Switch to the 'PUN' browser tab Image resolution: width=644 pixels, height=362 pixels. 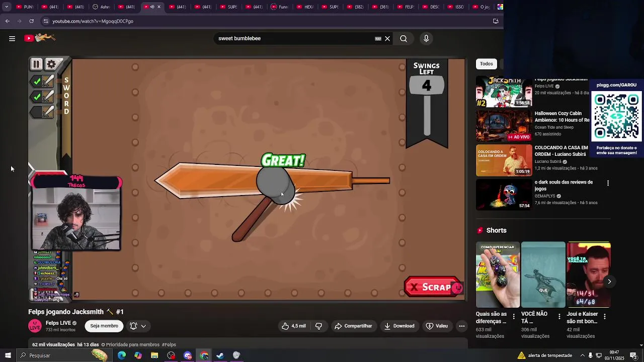[x=24, y=7]
